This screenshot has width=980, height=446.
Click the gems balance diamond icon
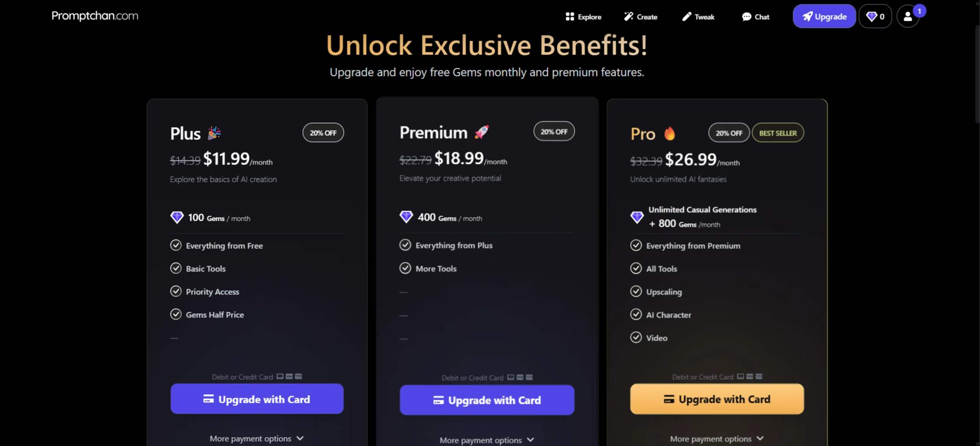click(x=871, y=16)
